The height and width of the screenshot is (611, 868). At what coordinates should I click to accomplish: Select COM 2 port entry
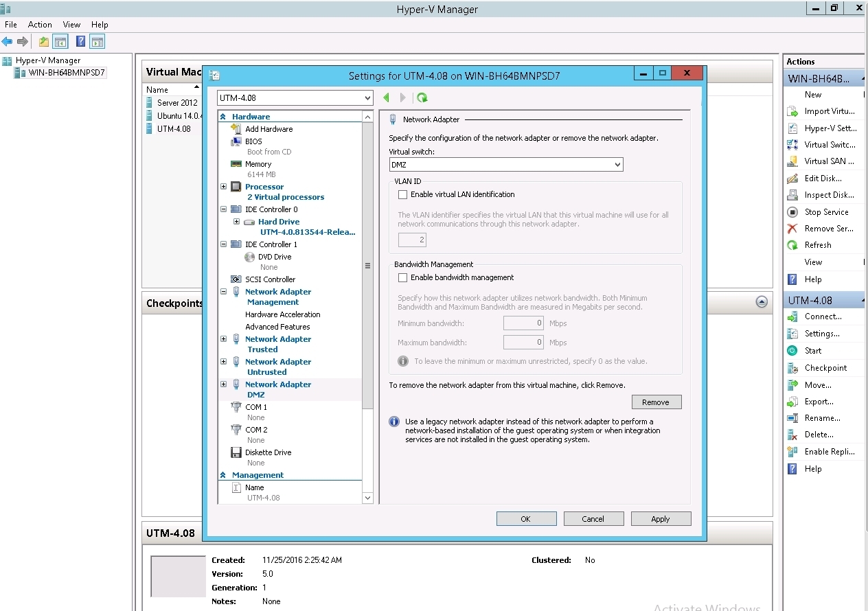[x=256, y=430]
